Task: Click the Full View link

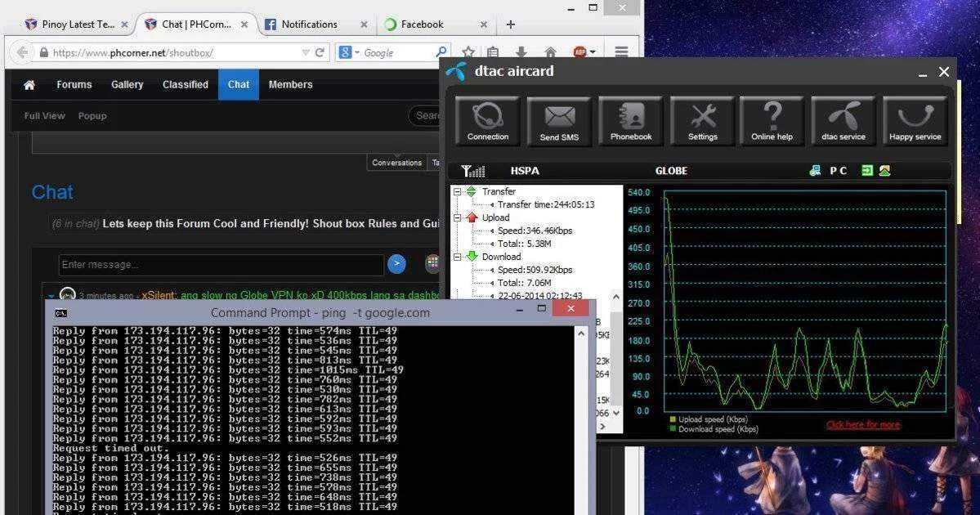Action: point(44,115)
